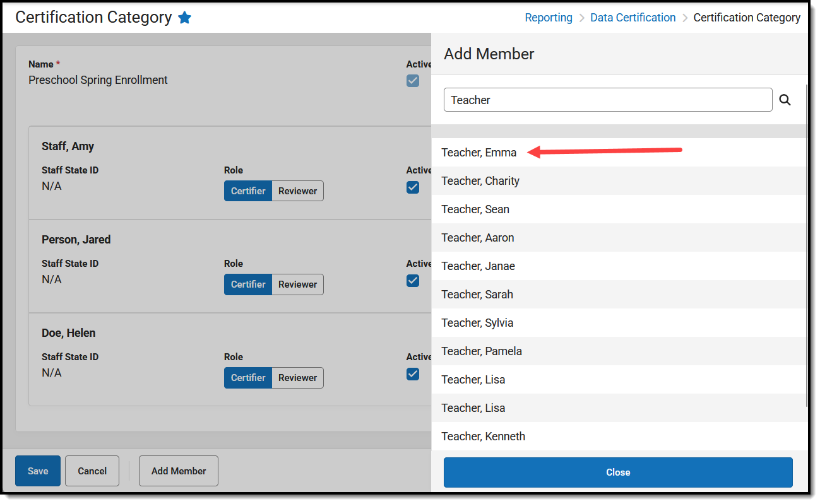Choose Teacher, Sylvia in results
Viewport: 820px width, 504px height.
[x=619, y=323]
